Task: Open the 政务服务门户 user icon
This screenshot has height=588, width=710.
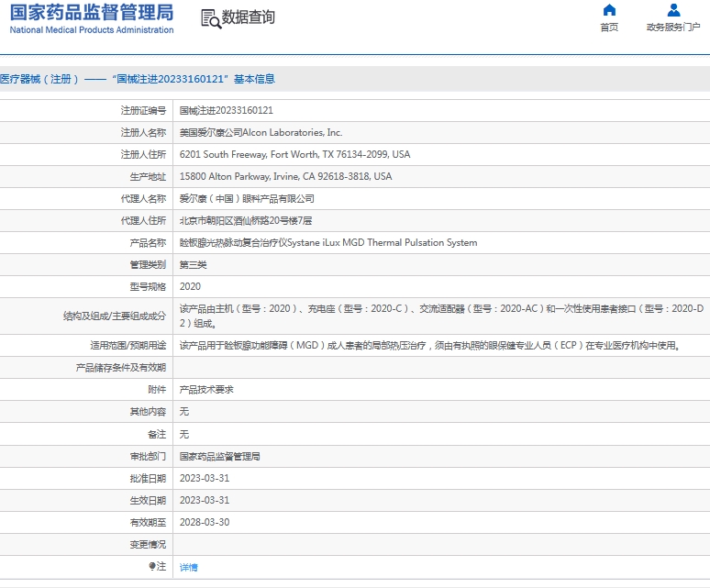Action: (x=673, y=10)
